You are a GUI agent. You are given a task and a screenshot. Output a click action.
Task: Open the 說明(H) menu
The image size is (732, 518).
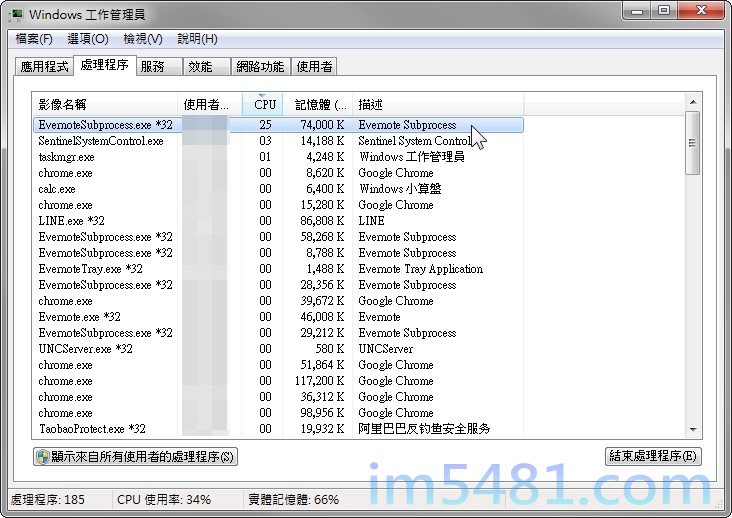click(197, 39)
